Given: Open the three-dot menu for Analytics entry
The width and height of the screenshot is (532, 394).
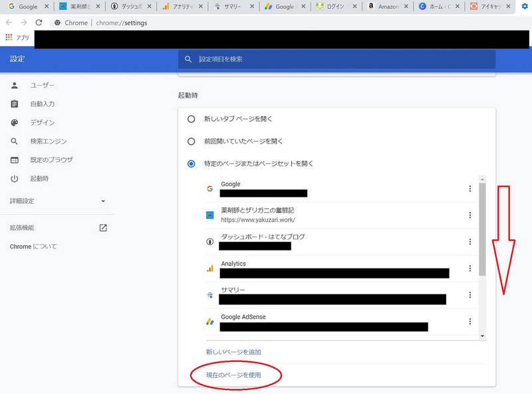Looking at the screenshot, I should coord(470,268).
